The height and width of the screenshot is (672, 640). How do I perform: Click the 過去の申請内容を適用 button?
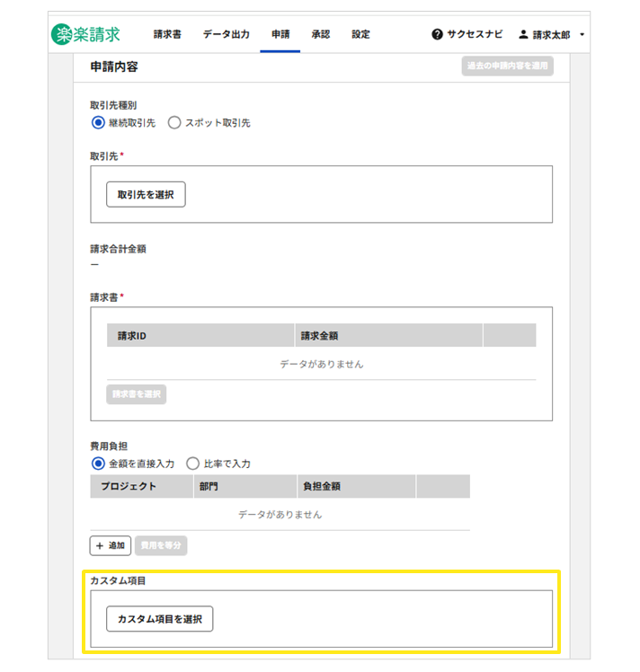pyautogui.click(x=506, y=66)
